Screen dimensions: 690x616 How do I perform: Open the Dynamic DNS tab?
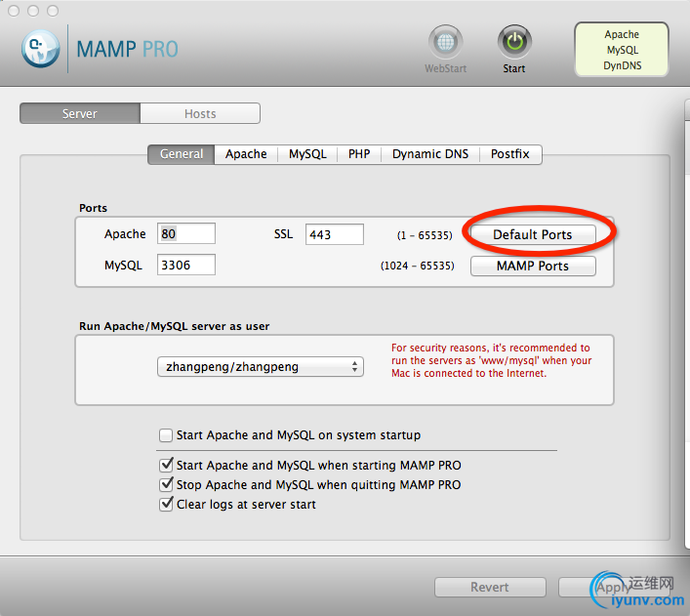pos(430,154)
